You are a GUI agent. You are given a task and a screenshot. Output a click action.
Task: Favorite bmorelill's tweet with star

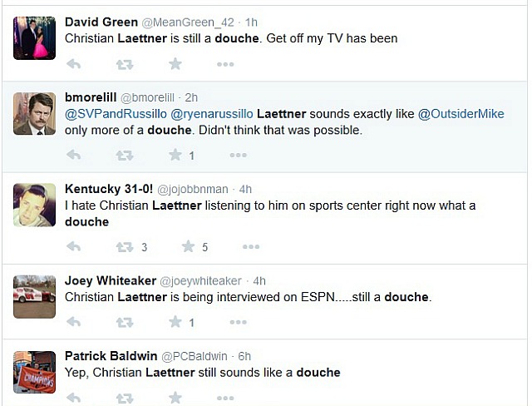pyautogui.click(x=175, y=155)
